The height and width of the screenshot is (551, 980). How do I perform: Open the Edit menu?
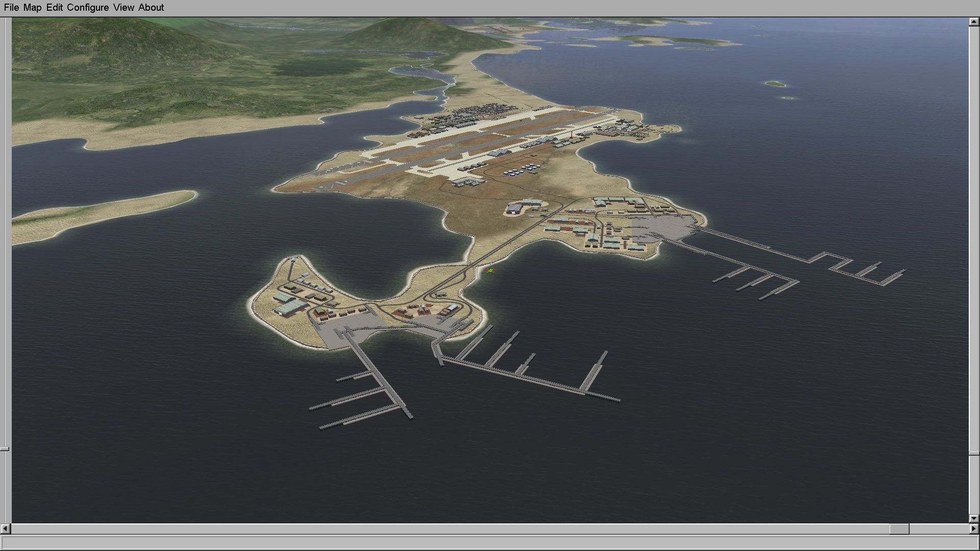pos(54,8)
